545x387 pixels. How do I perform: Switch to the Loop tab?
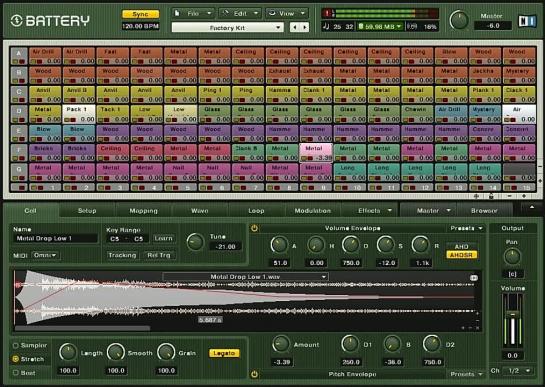[257, 211]
